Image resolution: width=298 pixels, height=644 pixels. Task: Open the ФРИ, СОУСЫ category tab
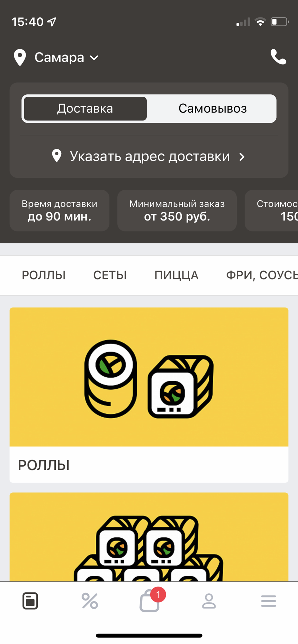click(262, 275)
